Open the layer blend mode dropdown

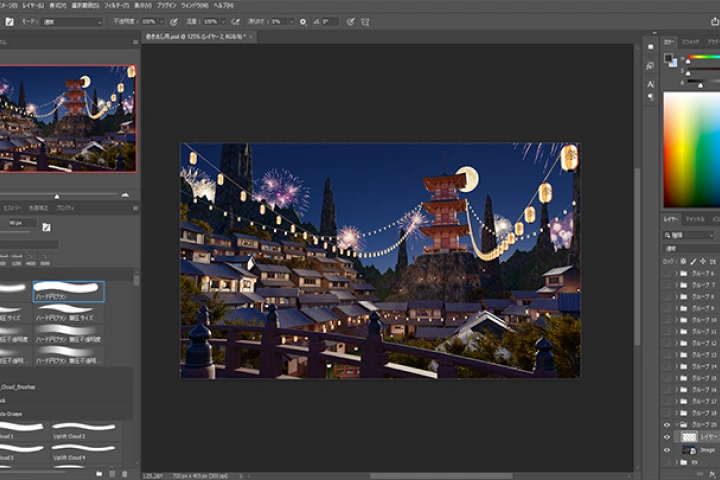coord(692,248)
